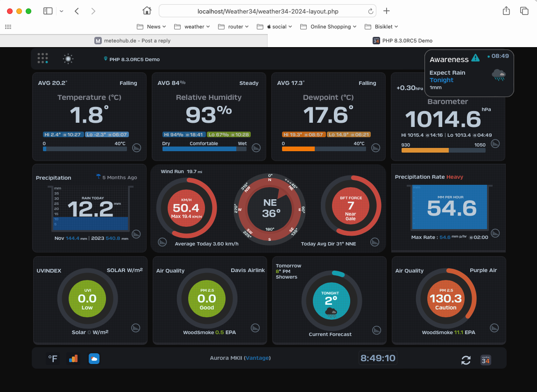
Task: Expand the router bookmarks folder
Action: click(x=233, y=27)
